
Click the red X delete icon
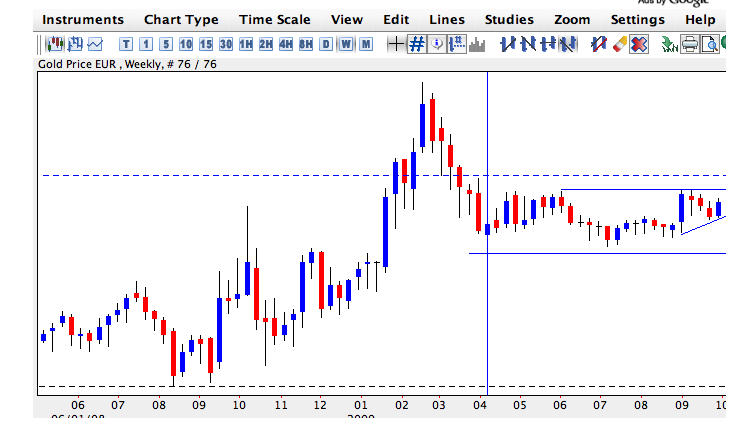point(638,43)
